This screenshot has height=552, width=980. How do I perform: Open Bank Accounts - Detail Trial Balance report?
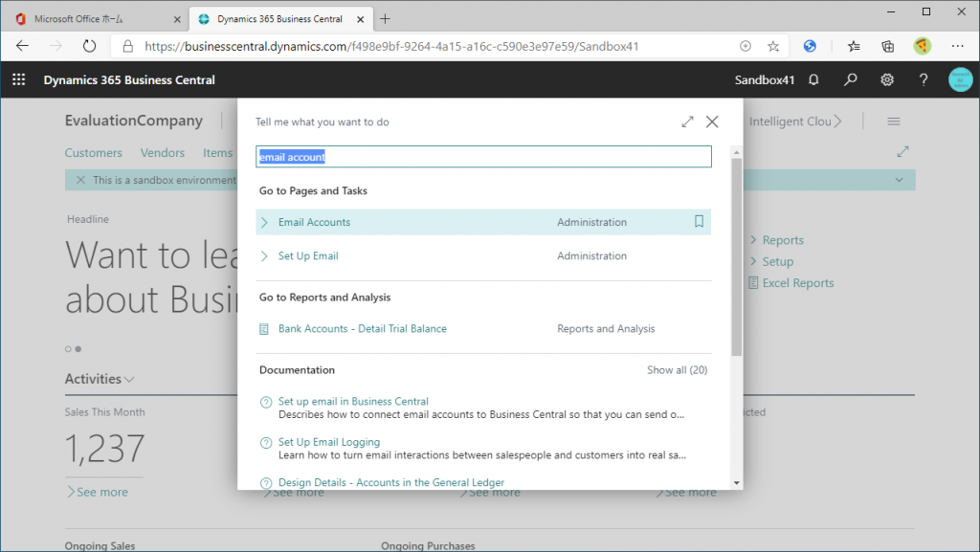(363, 329)
